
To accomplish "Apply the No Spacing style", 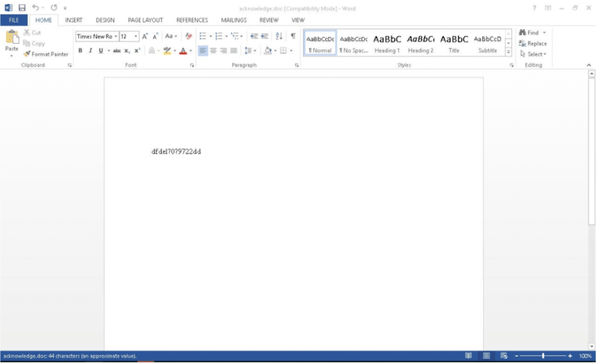I will [353, 43].
